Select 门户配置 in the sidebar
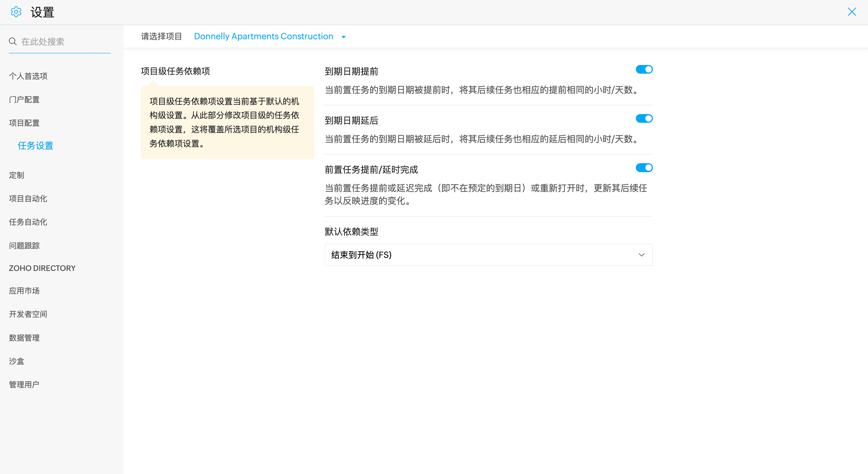Viewport: 868px width, 474px height. point(24,100)
